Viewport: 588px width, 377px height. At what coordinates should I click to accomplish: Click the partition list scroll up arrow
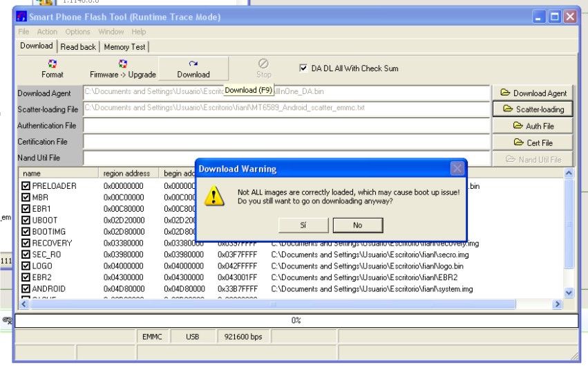(x=569, y=173)
